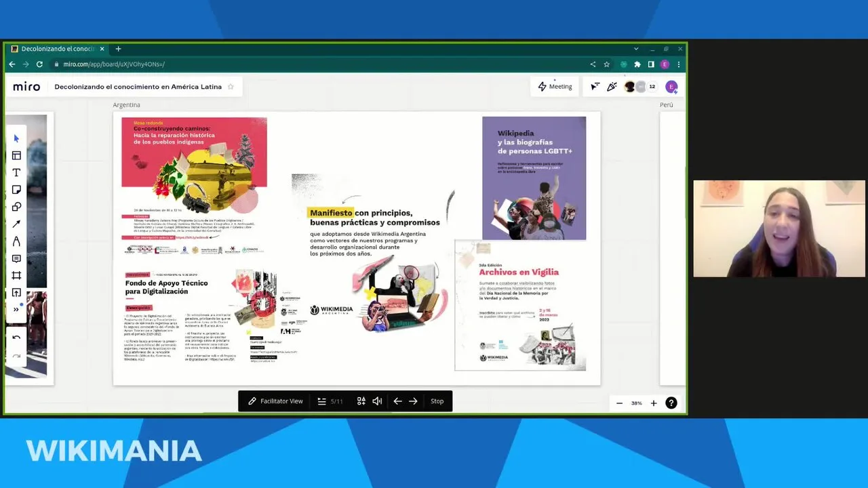Stop the presentation

click(x=437, y=401)
